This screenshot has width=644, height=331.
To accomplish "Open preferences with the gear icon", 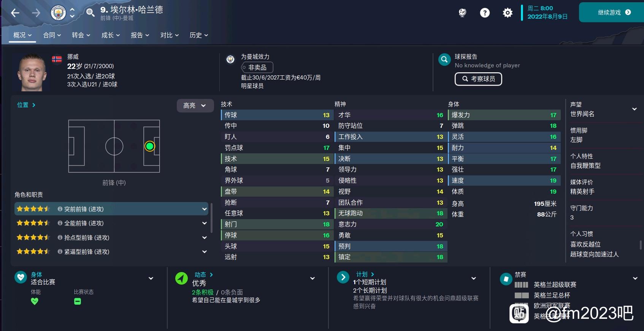I will click(x=508, y=13).
